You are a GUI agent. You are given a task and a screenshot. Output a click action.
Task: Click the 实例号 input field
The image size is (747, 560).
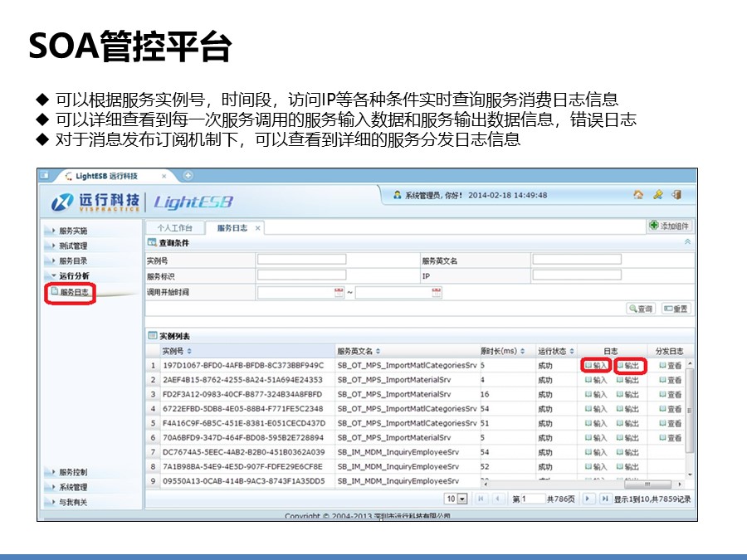coord(301,260)
